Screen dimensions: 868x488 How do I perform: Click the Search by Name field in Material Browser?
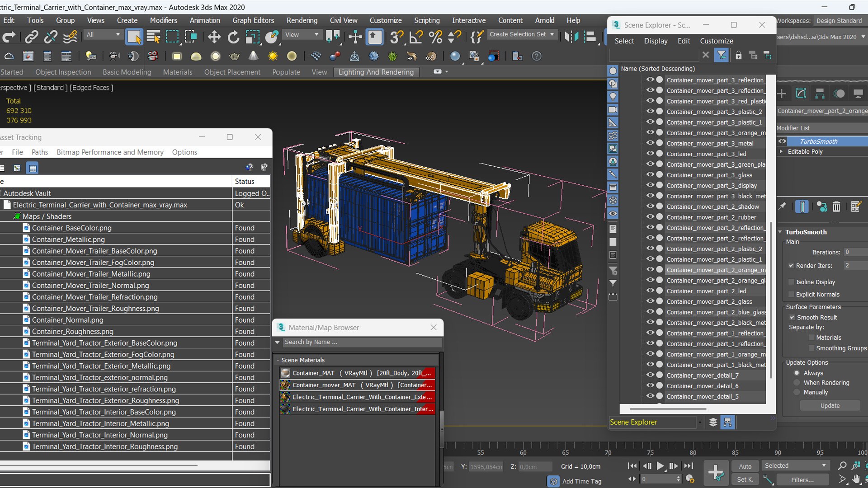point(362,342)
